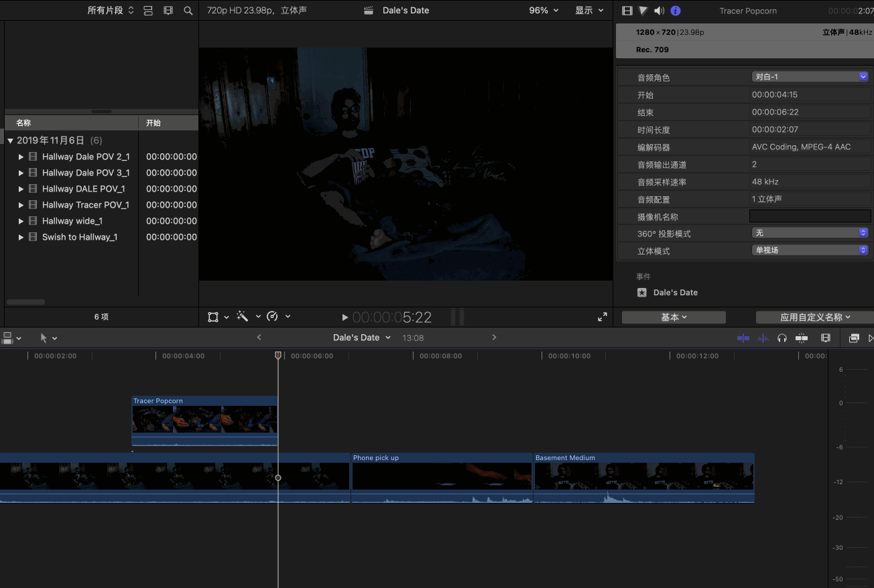Viewport: 874px width, 588px height.
Task: Click the retime speedometer icon
Action: [x=272, y=317]
